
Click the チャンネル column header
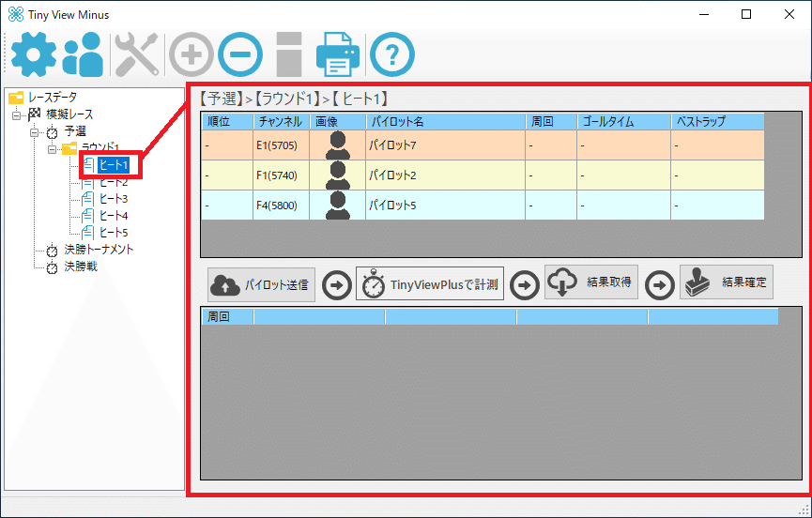click(282, 122)
